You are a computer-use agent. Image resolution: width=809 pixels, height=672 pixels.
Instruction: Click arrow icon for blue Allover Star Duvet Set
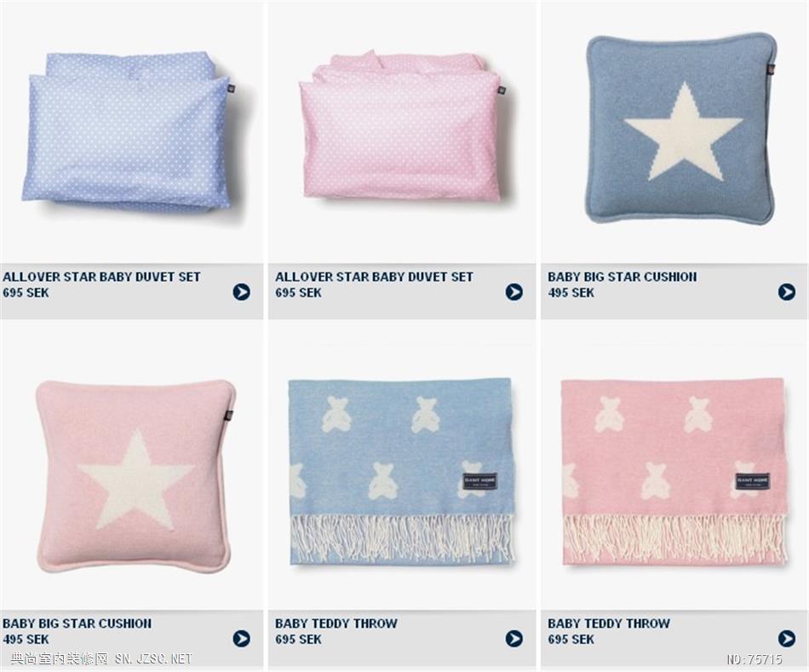click(x=241, y=292)
